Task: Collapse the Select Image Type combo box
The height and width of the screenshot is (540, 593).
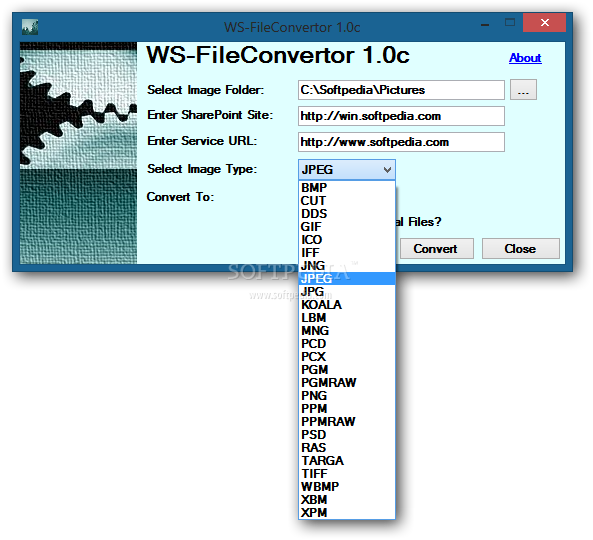Action: tap(347, 170)
